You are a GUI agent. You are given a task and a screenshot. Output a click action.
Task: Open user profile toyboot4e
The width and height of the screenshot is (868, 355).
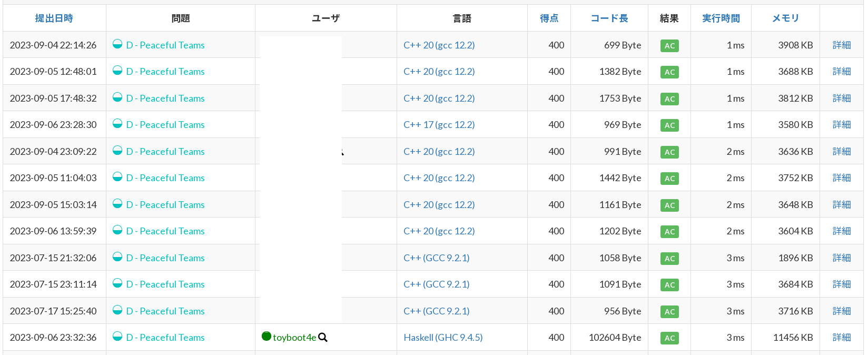(294, 338)
